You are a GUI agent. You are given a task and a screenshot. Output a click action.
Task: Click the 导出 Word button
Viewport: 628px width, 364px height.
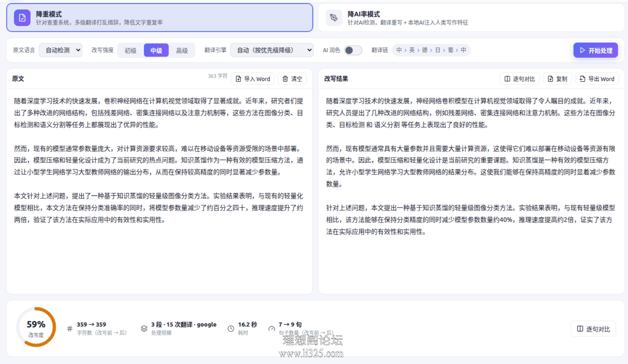point(597,79)
